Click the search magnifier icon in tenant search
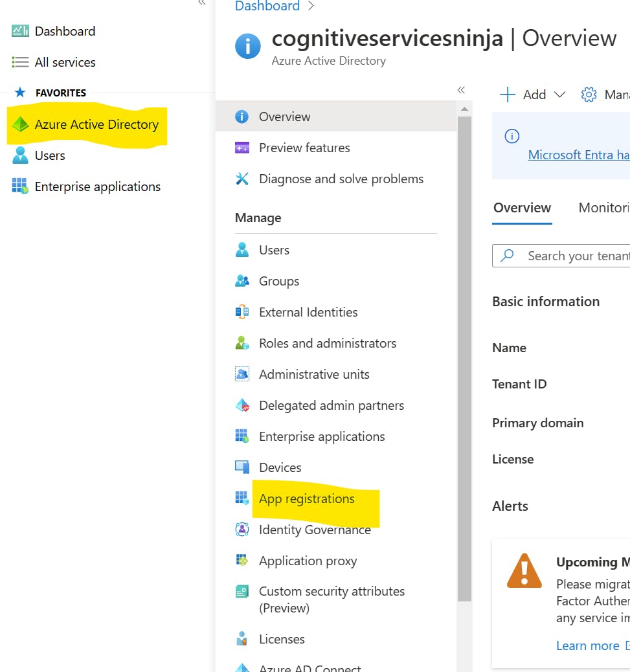Image resolution: width=630 pixels, height=672 pixels. pos(508,256)
